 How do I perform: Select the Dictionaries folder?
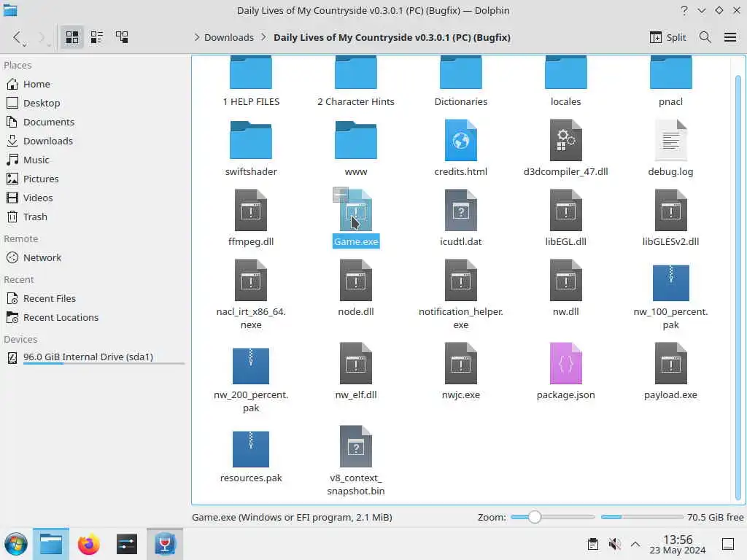[461, 73]
